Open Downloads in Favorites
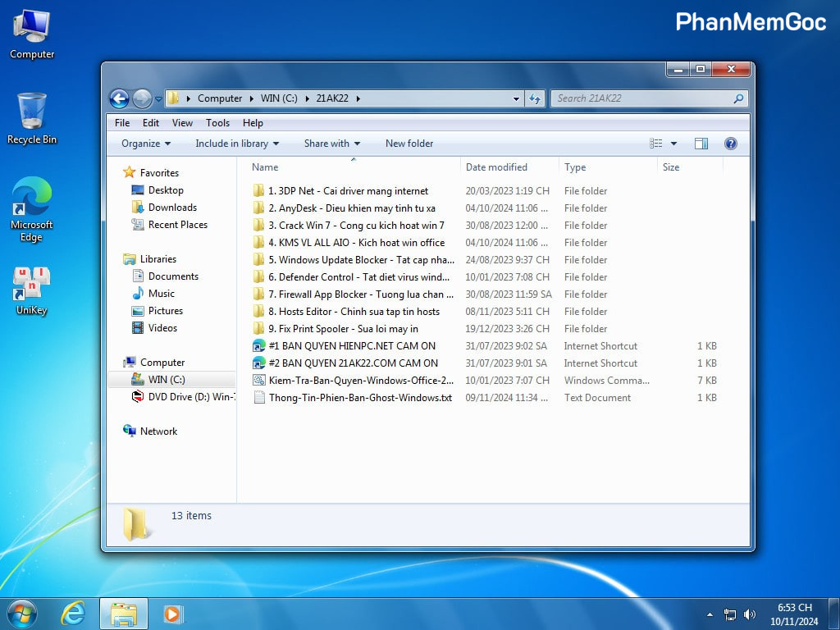This screenshot has height=630, width=840. 172,208
